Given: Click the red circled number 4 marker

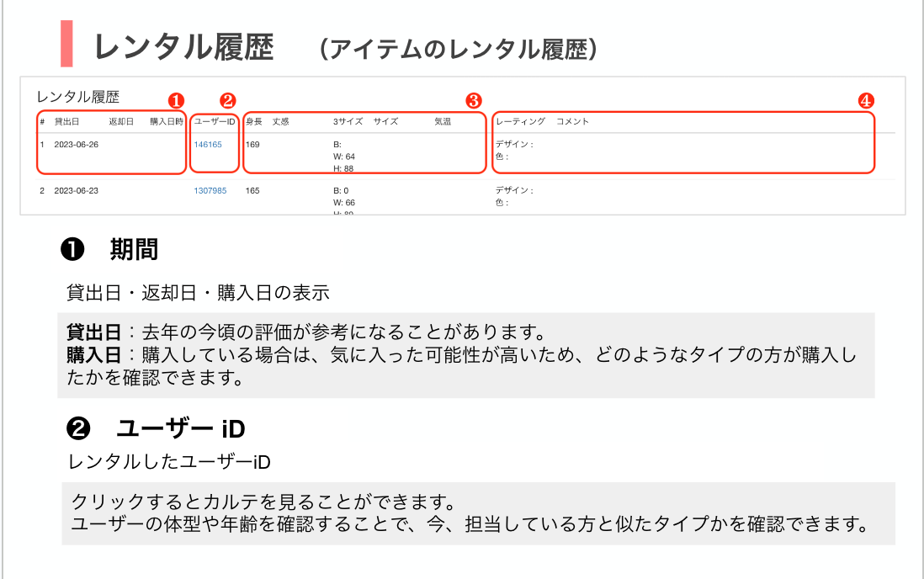Looking at the screenshot, I should coord(865,100).
